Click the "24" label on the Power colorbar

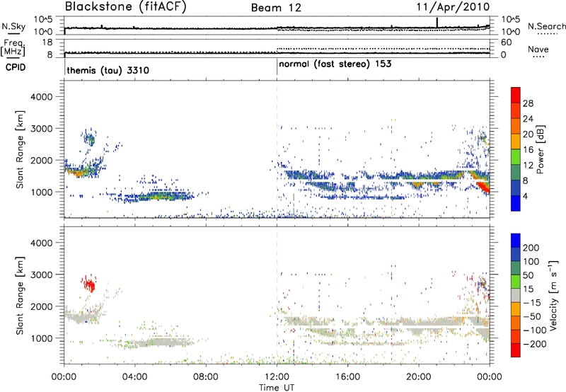pos(528,119)
